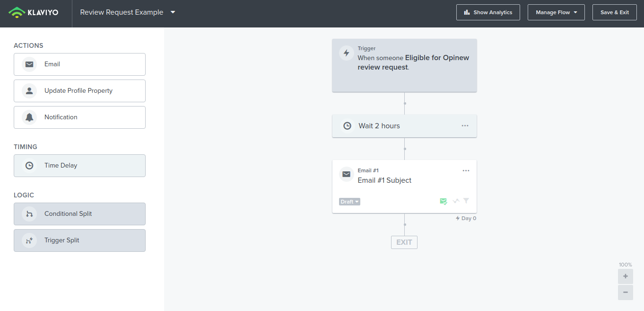
Task: Click the lightning bolt icon on the Trigger card
Action: point(347,53)
